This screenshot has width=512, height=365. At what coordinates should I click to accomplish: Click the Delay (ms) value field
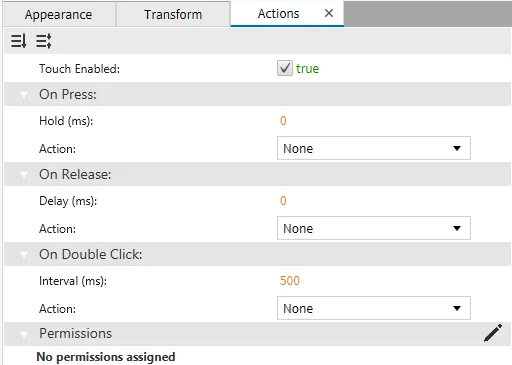283,201
